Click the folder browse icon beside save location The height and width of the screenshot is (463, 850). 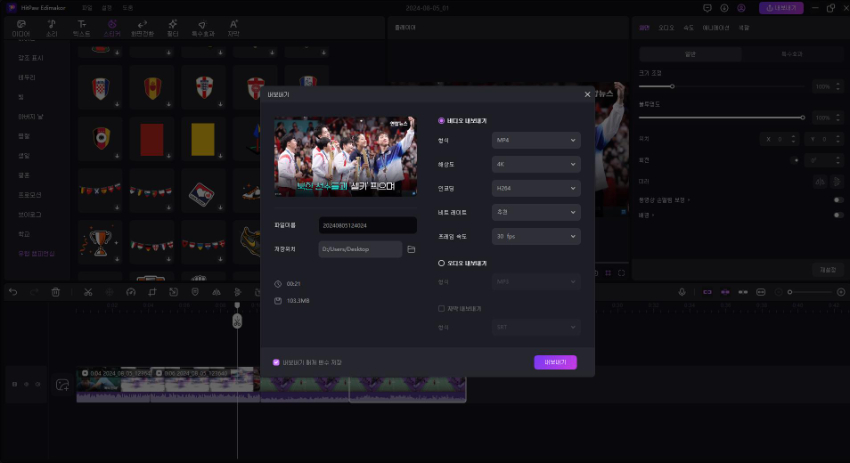411,249
